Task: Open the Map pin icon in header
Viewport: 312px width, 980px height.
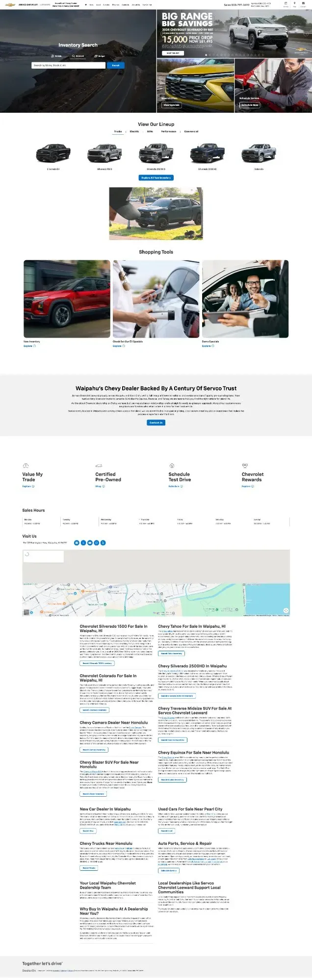Action: click(x=294, y=4)
